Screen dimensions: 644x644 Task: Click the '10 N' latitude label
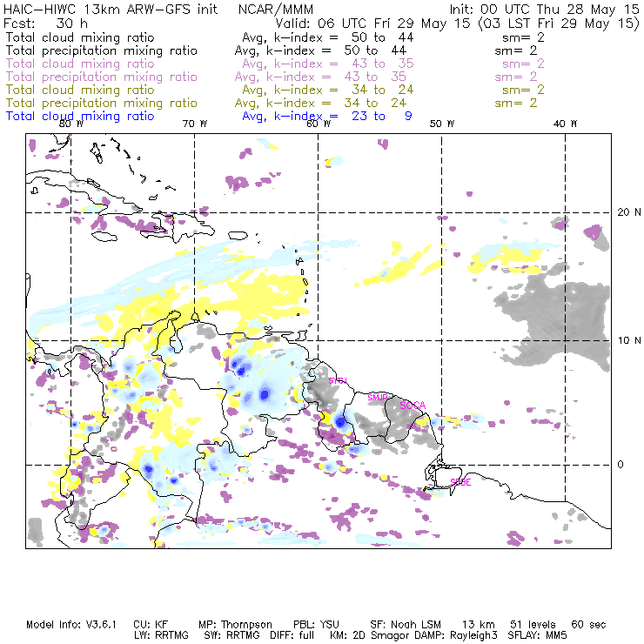(x=629, y=340)
